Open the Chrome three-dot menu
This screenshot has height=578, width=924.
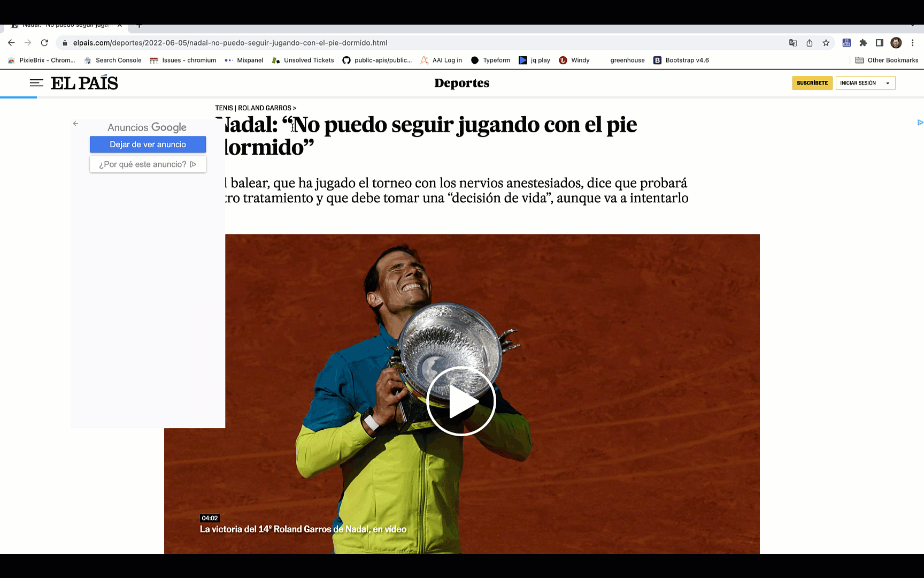point(913,43)
